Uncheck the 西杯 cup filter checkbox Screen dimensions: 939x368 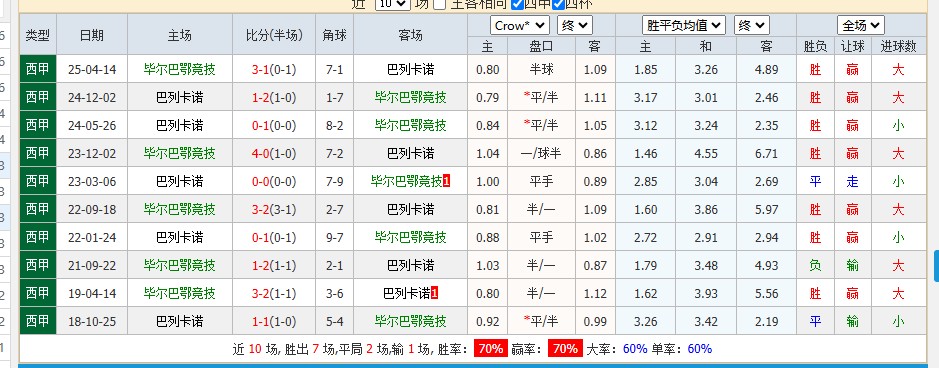[558, 4]
